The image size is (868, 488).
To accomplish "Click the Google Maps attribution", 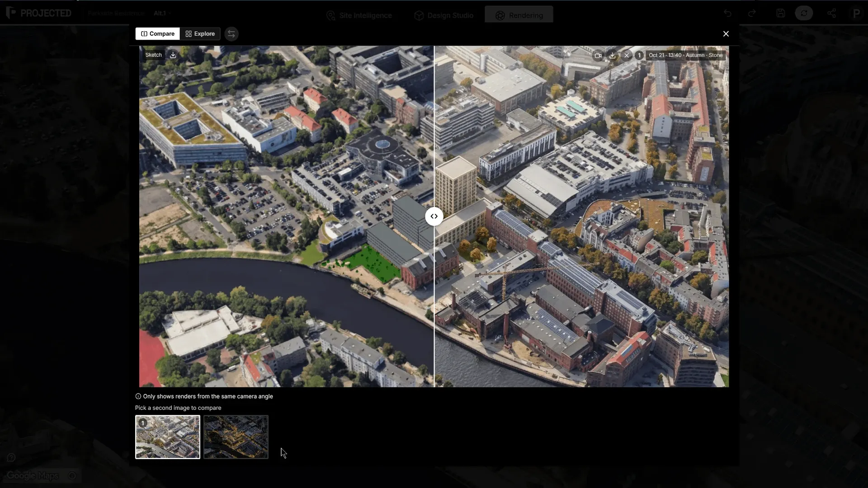I will (33, 476).
